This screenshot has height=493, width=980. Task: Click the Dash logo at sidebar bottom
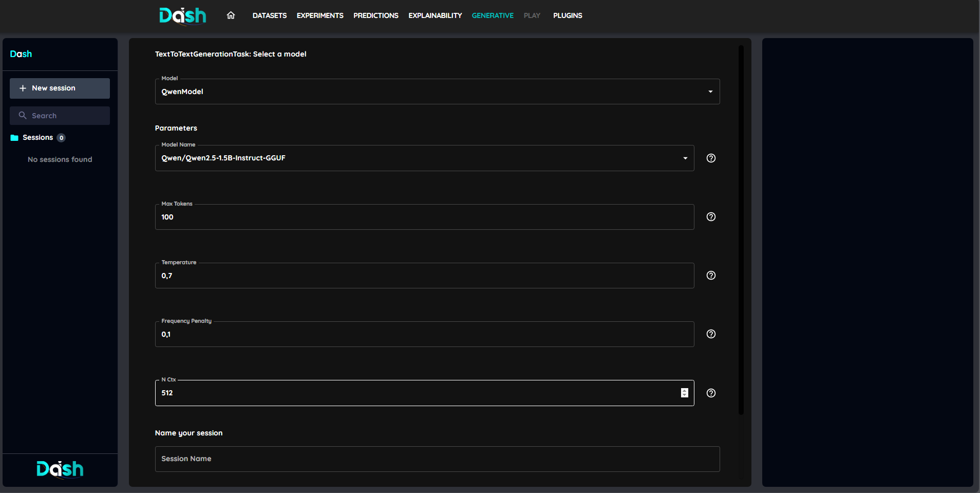(x=60, y=469)
